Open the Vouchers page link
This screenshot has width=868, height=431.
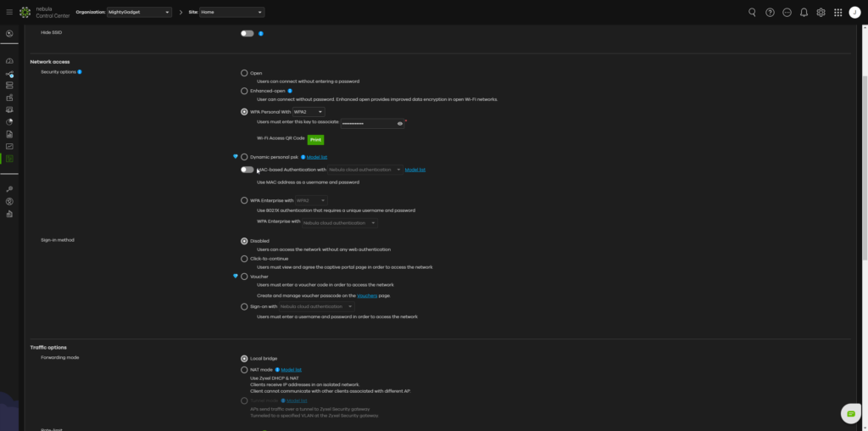pos(367,296)
